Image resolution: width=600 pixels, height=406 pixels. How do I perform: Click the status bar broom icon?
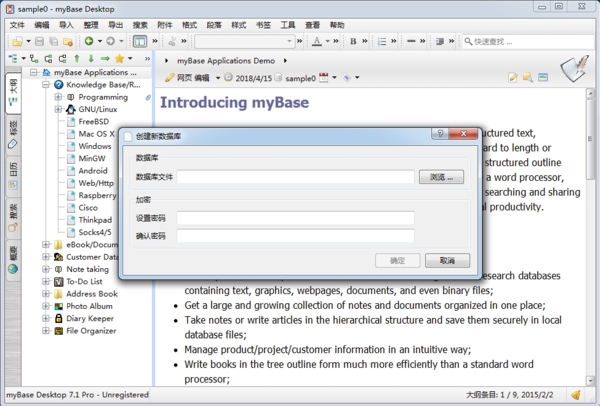576,395
